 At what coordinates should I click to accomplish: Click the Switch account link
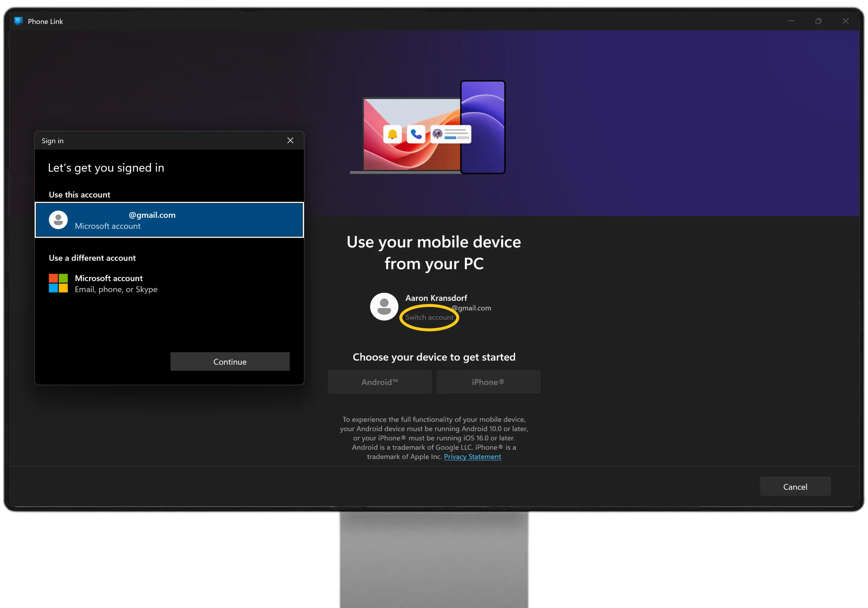pyautogui.click(x=429, y=317)
